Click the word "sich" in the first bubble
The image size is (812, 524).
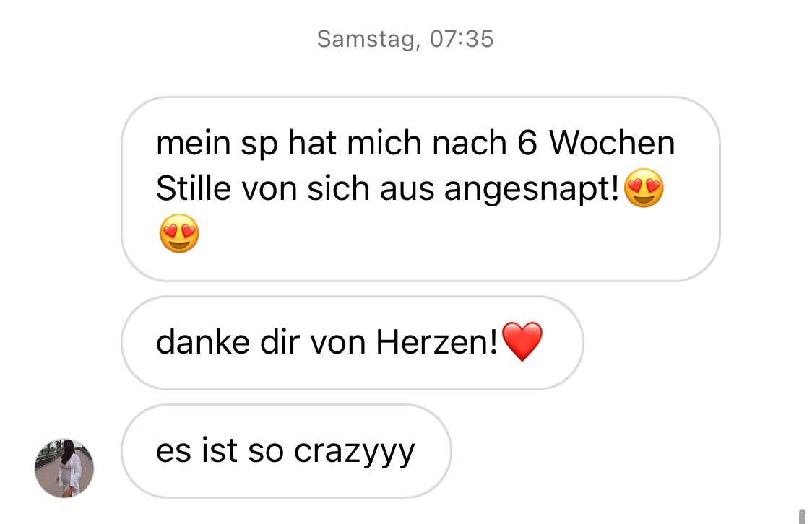[338, 188]
